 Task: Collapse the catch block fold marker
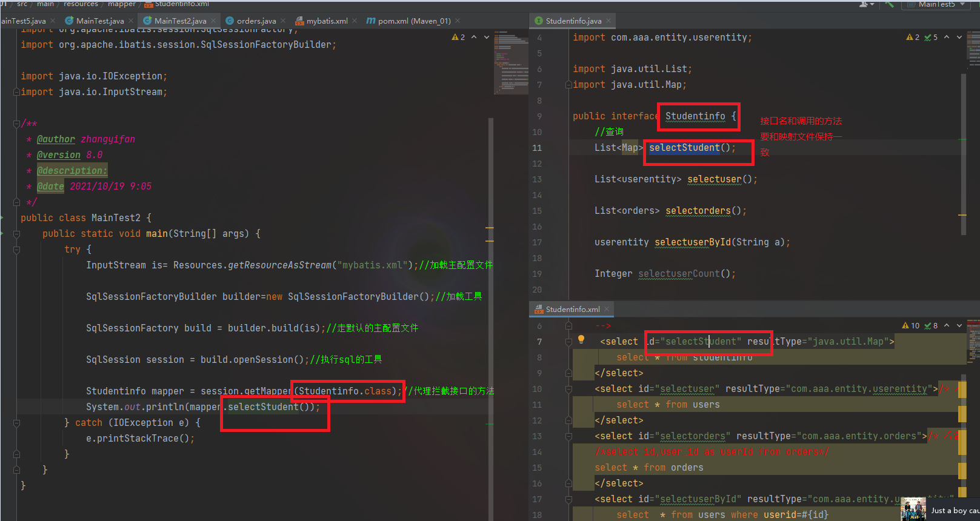pos(17,423)
